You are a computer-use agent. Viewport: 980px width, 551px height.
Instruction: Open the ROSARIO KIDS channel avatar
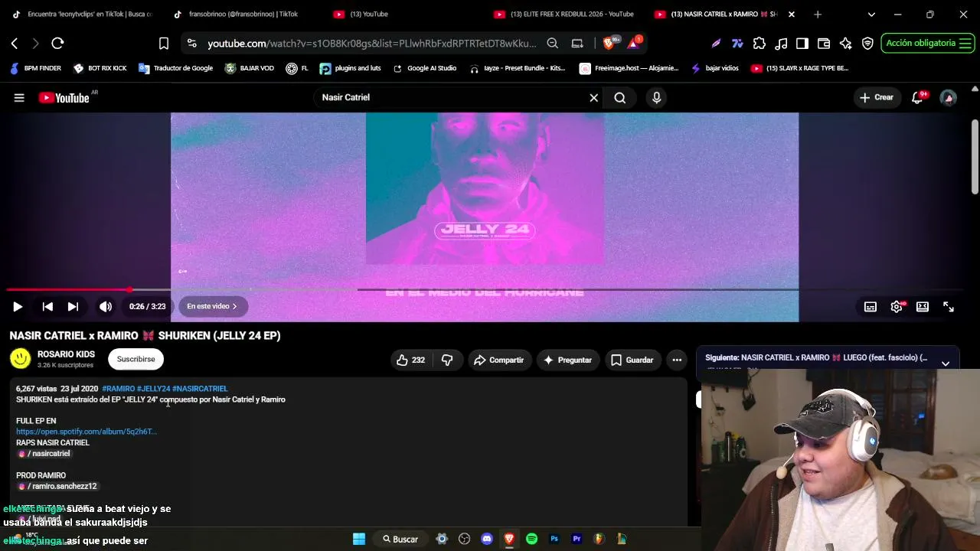click(21, 358)
